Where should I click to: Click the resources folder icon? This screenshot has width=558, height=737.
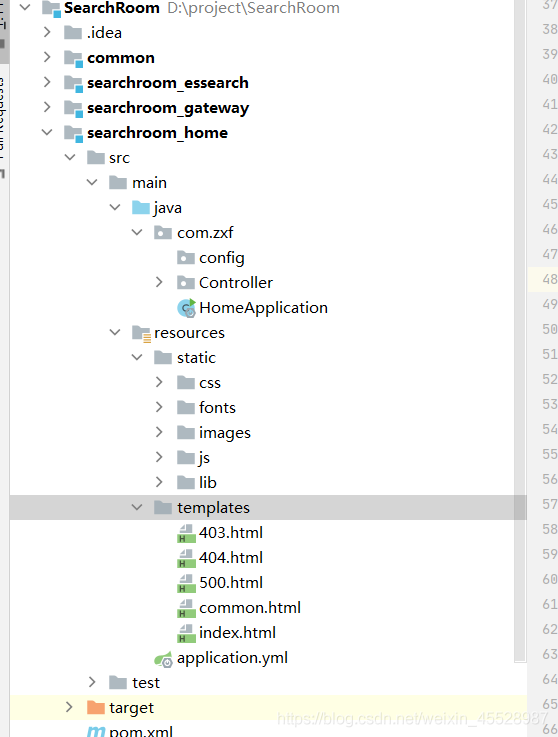[x=141, y=333]
